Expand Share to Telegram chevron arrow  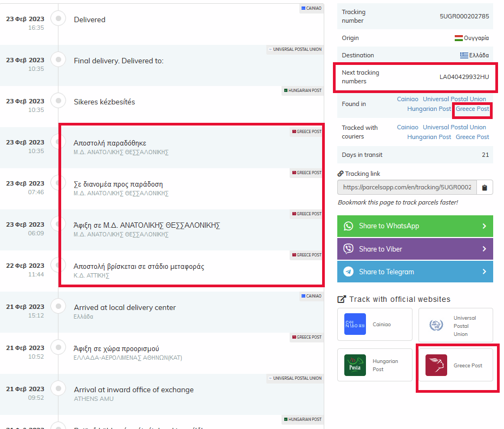[x=485, y=272]
